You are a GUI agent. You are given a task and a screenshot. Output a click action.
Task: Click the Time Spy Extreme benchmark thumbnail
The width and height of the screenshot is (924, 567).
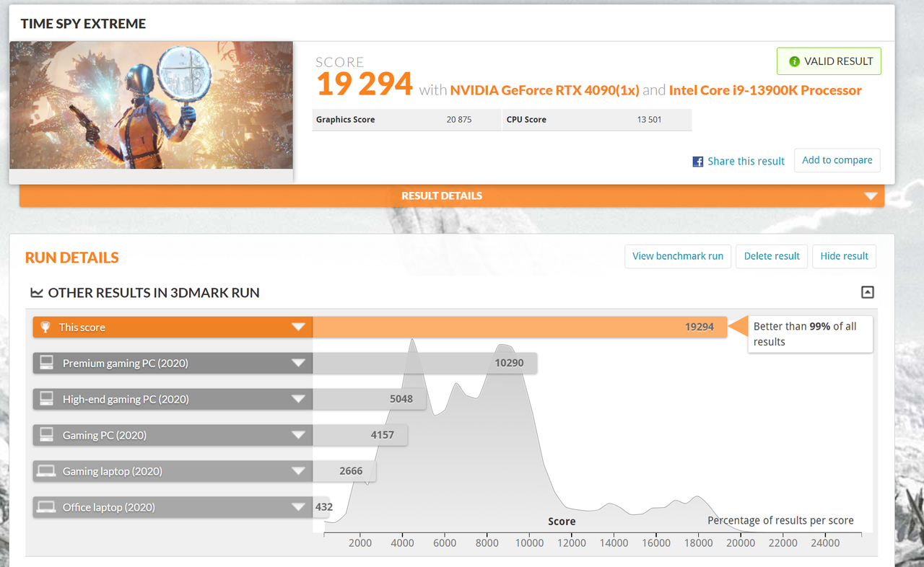pos(151,105)
